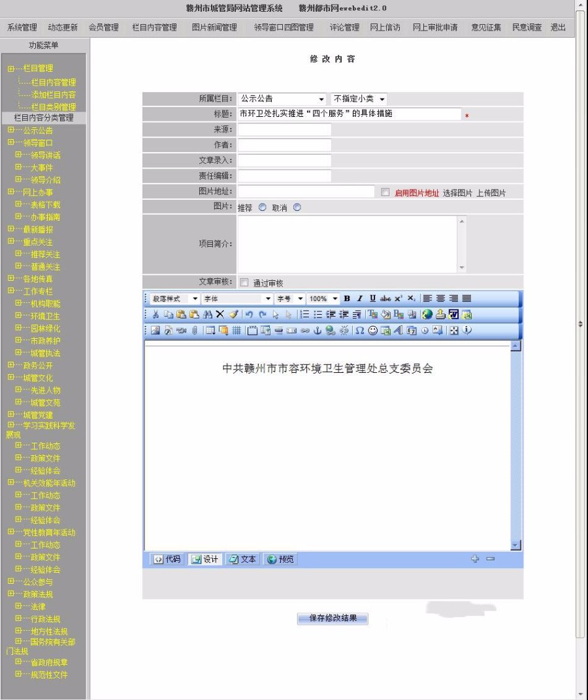Screen dimensions: 588x700
Task: Insert a numbered list
Action: [304, 314]
